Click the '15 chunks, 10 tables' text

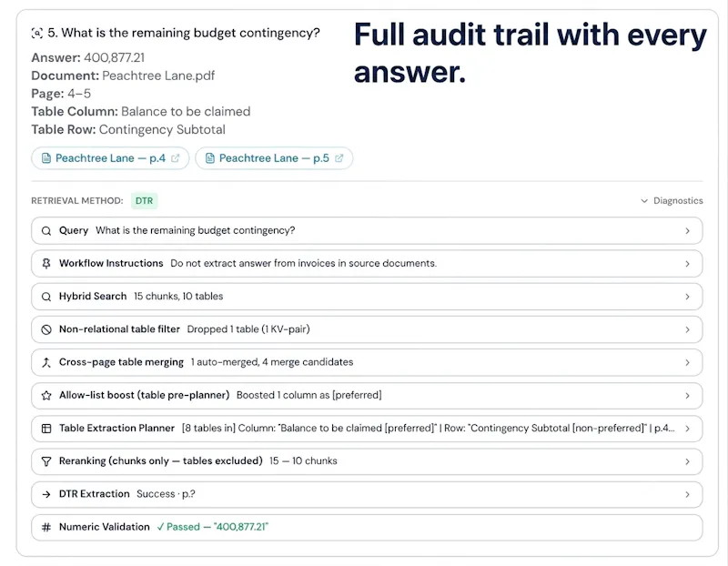pos(178,297)
